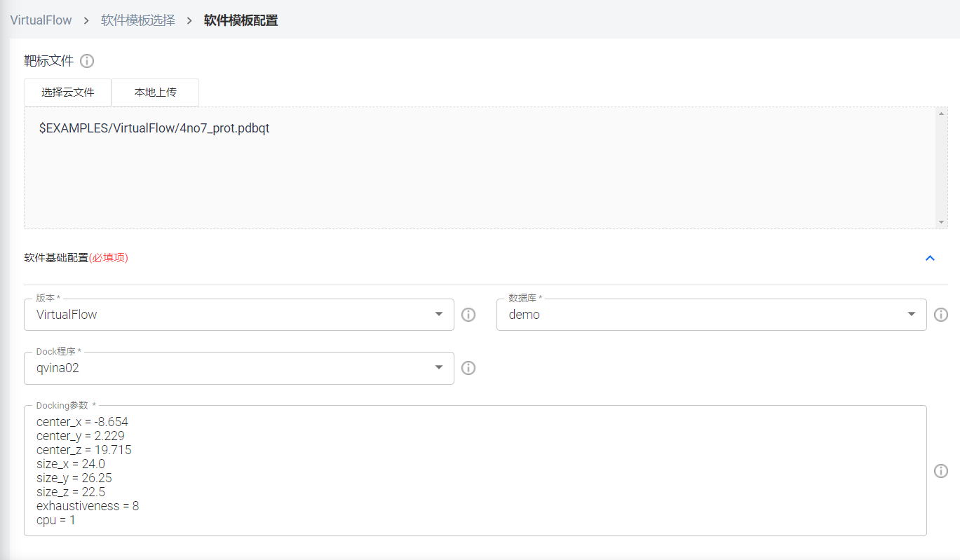960x560 pixels.
Task: Click scroll-down arrow of target file box
Action: click(942, 222)
